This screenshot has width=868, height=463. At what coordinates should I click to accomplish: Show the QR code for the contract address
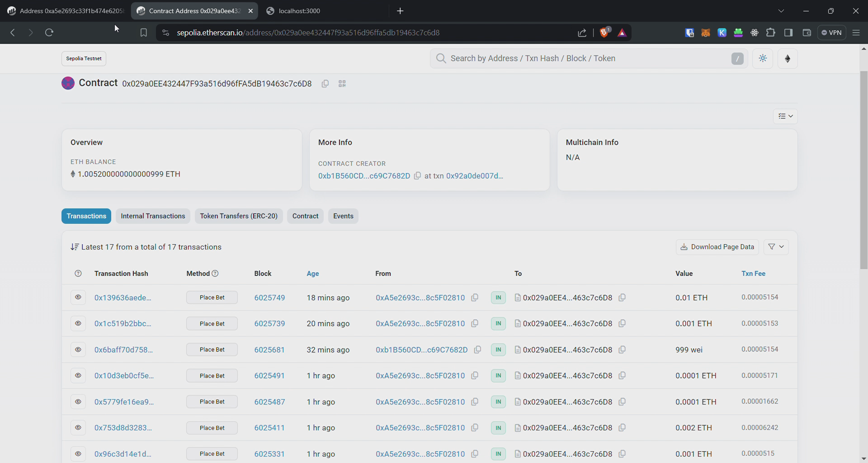coord(342,84)
